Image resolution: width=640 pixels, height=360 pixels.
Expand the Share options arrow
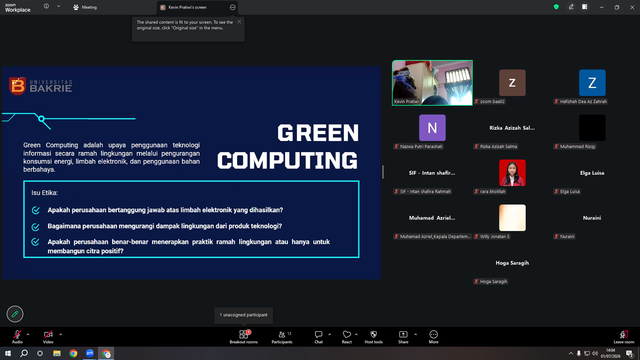click(x=416, y=334)
